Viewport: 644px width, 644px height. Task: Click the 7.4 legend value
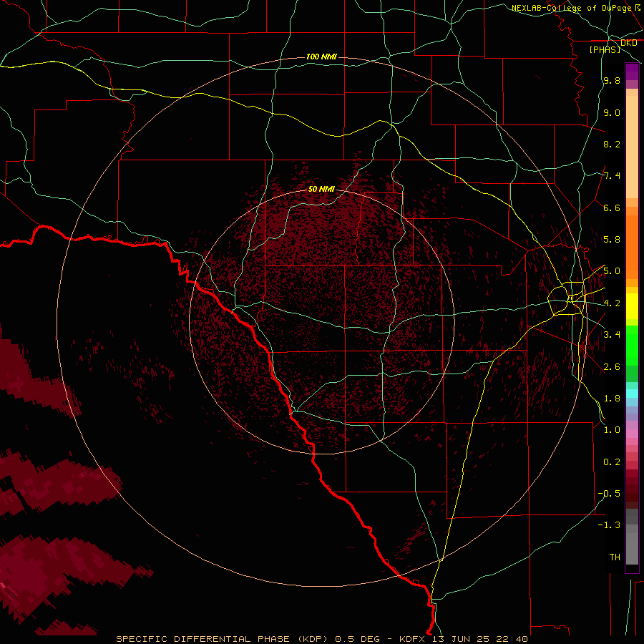[612, 176]
